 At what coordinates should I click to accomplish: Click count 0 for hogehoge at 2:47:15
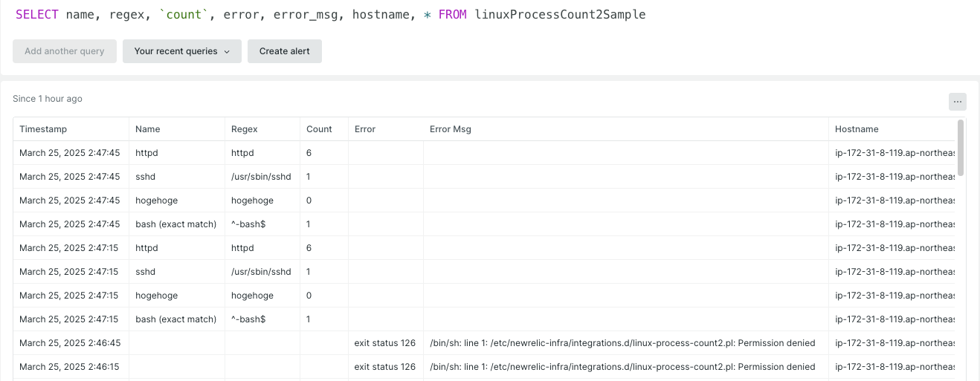click(x=324, y=296)
